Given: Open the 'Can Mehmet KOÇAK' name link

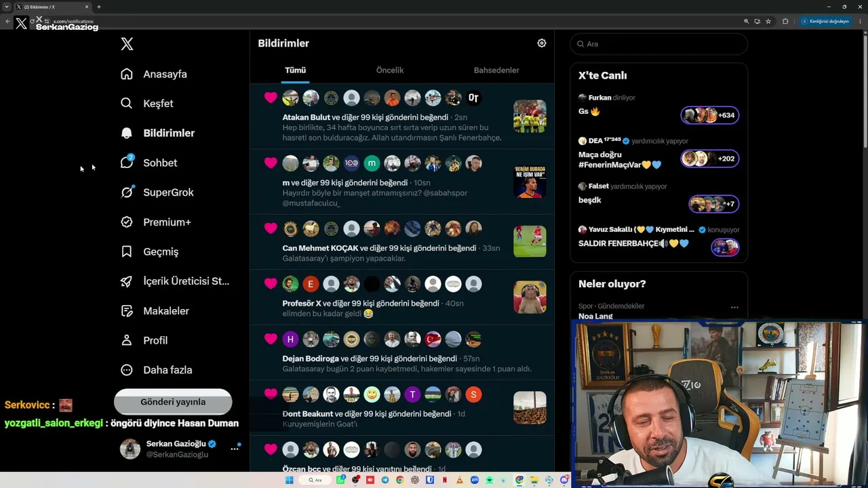Looking at the screenshot, I should point(321,248).
